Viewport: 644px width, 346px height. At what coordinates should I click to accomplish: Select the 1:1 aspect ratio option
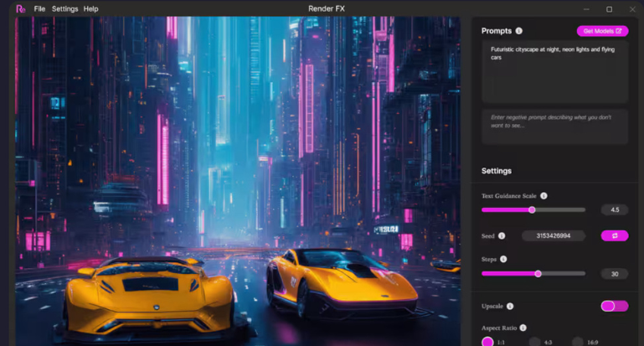(488, 342)
